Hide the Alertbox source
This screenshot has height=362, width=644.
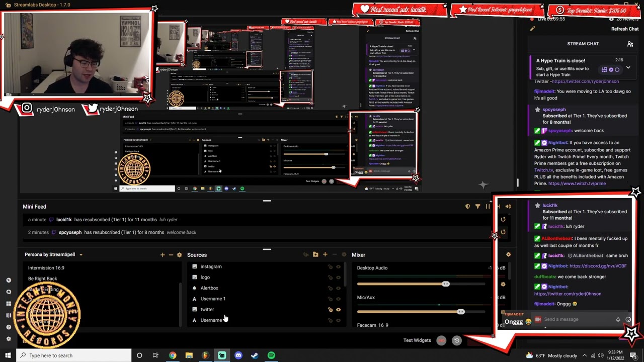coord(338,288)
